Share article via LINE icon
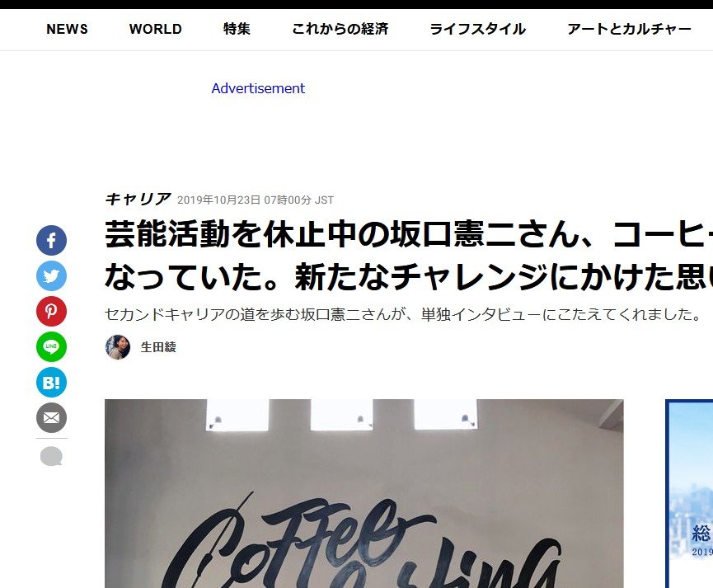 point(51,347)
